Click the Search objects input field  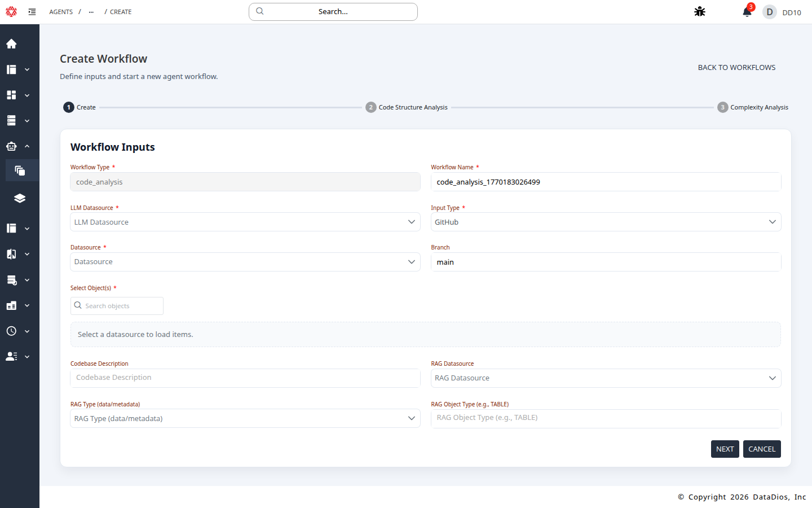(x=117, y=305)
